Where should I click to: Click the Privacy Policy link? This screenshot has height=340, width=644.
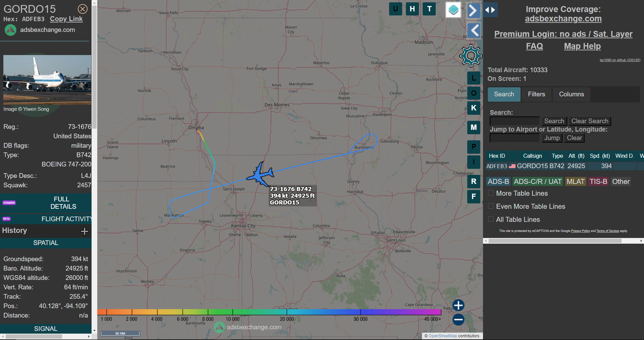click(x=580, y=231)
